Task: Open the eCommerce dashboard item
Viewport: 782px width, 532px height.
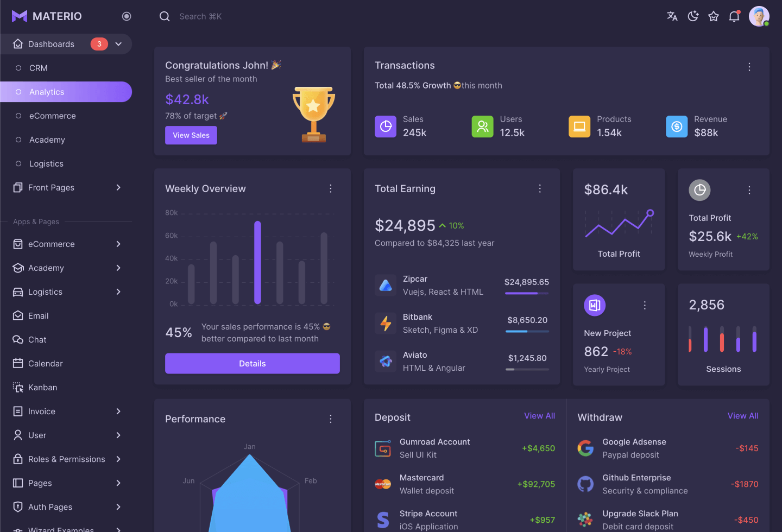Action: tap(66, 116)
